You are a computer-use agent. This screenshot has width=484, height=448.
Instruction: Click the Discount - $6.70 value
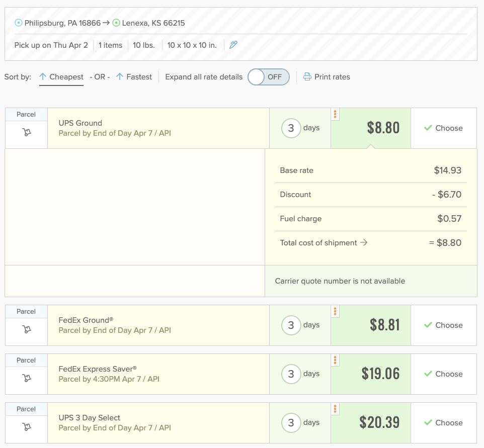point(447,195)
